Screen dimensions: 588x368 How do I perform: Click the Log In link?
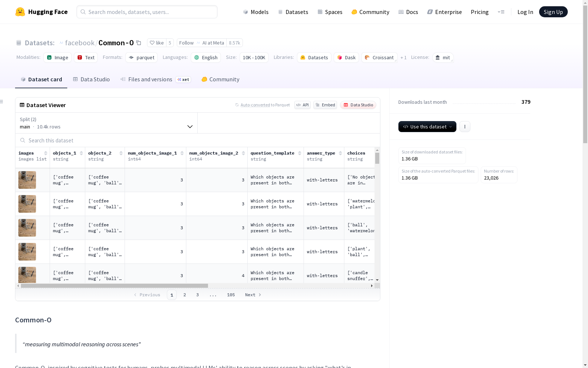tap(525, 12)
